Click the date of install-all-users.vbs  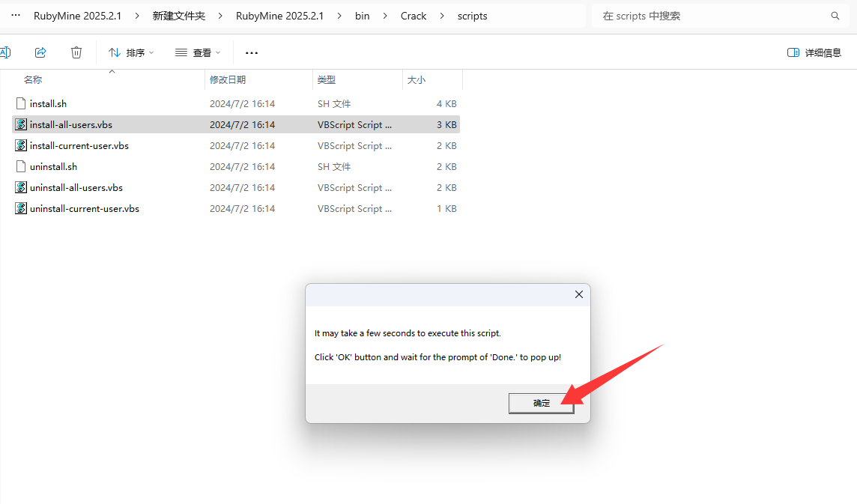pos(242,124)
